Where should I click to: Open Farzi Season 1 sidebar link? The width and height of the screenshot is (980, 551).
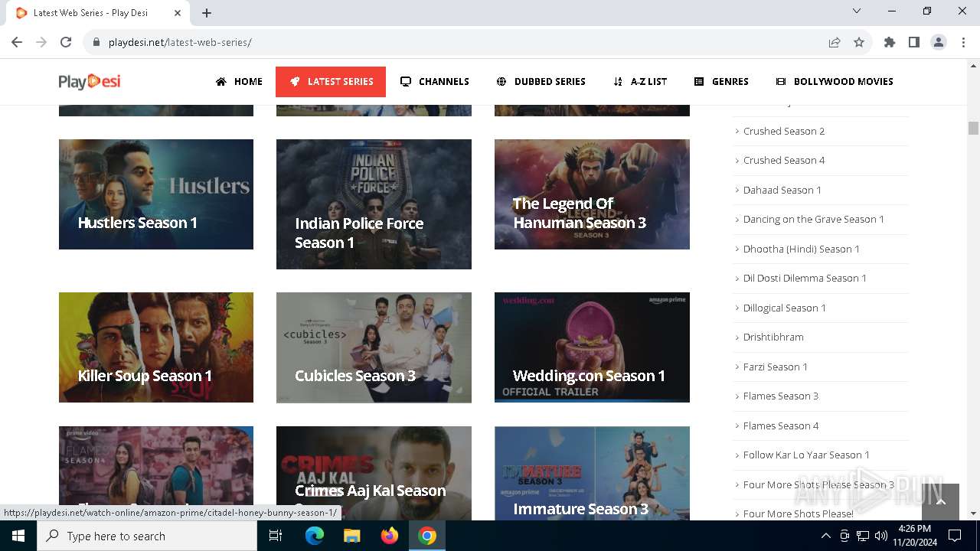pos(775,367)
